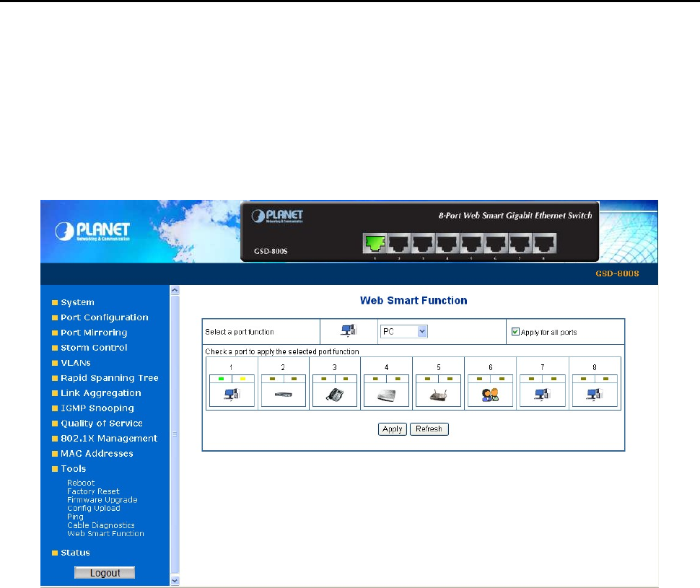Click the switch device icon for port 2
700x588 pixels.
[284, 395]
